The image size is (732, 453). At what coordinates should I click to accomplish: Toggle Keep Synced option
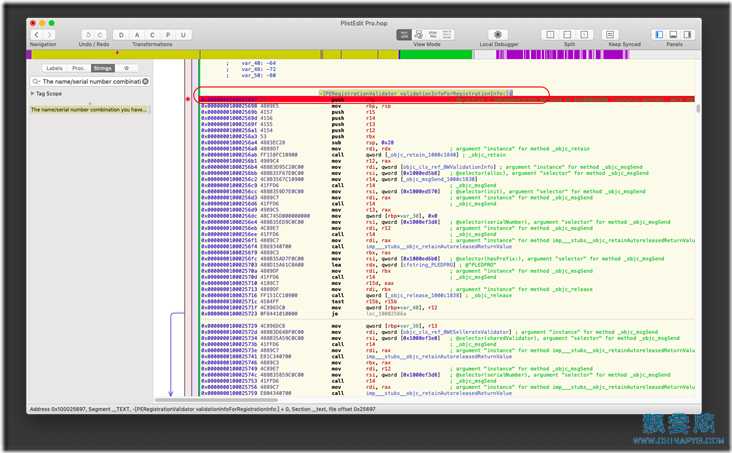tap(610, 35)
